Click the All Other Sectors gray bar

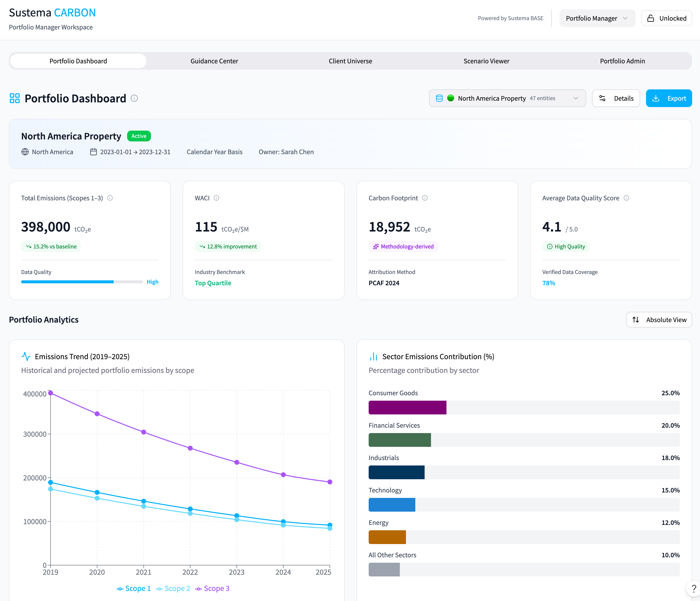coord(384,570)
